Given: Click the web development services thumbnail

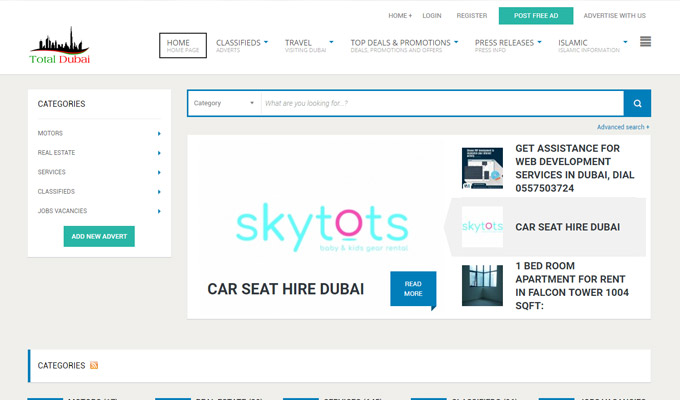Looking at the screenshot, I should (x=482, y=168).
